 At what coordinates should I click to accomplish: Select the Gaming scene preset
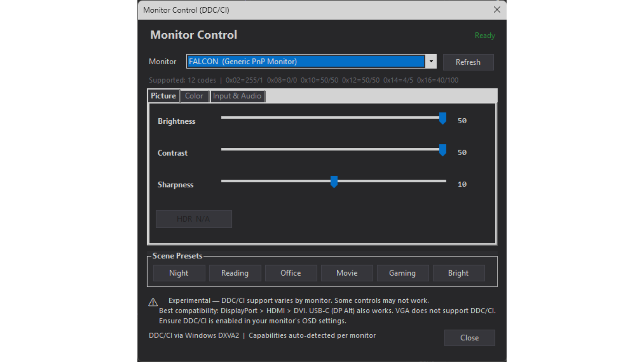point(402,273)
